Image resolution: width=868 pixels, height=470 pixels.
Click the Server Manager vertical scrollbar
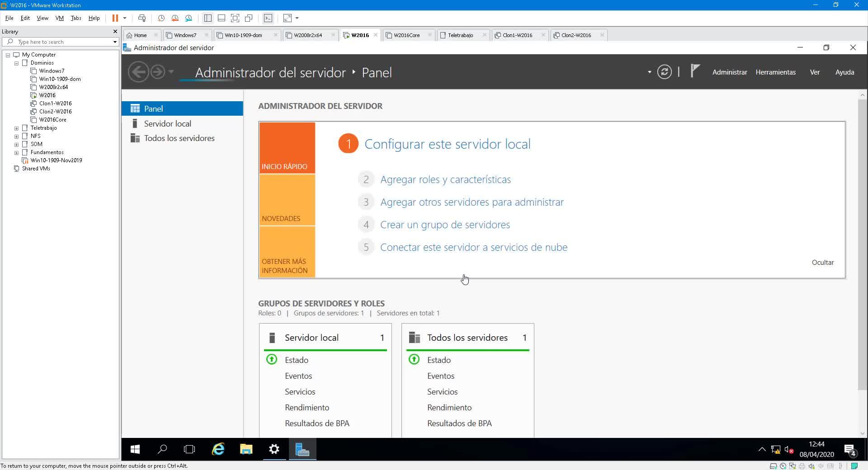point(862,244)
